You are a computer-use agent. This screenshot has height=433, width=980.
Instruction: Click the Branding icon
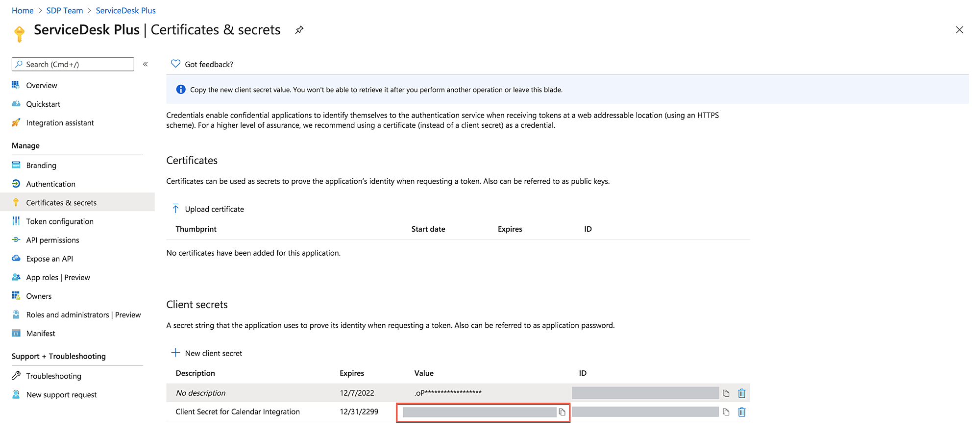pos(16,165)
